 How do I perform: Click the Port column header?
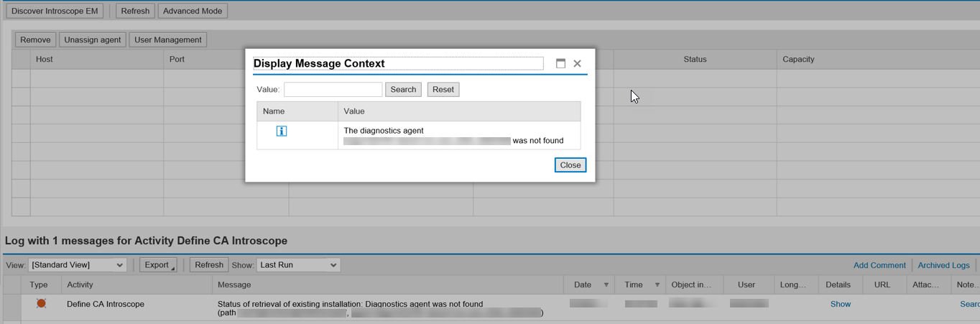226,59
